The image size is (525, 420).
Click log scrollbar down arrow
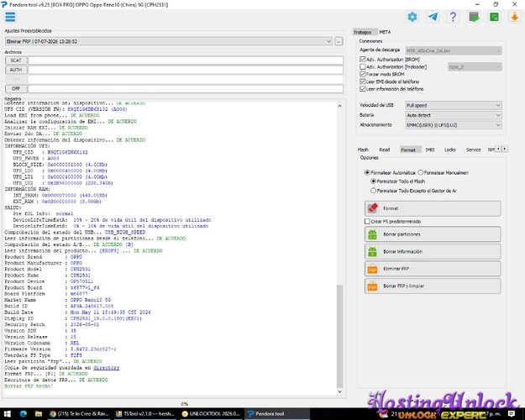coord(339,391)
